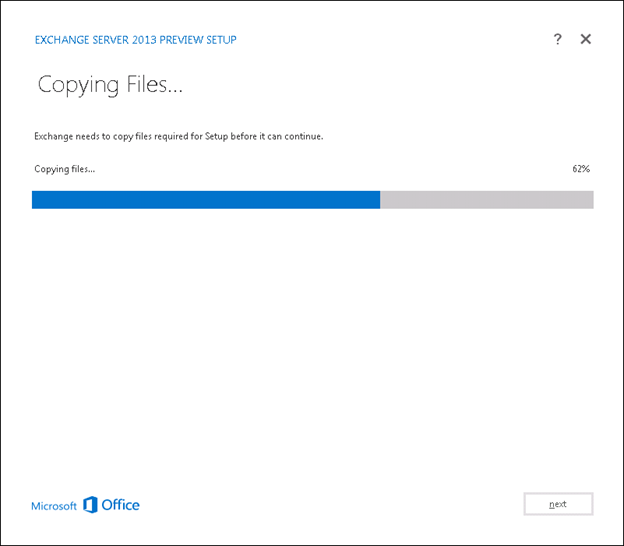Click the 'Exchange needs to copy files' description
The height and width of the screenshot is (546, 624).
tap(178, 136)
